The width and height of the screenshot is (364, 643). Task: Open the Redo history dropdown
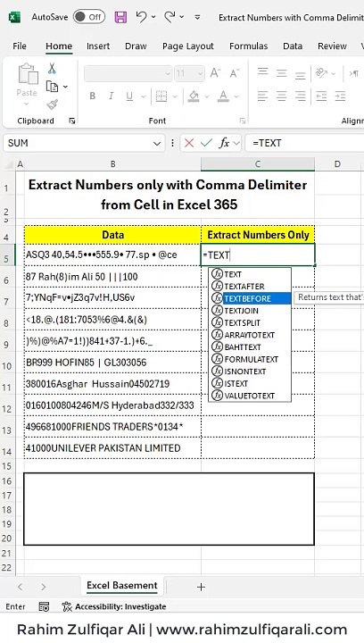coord(181,17)
